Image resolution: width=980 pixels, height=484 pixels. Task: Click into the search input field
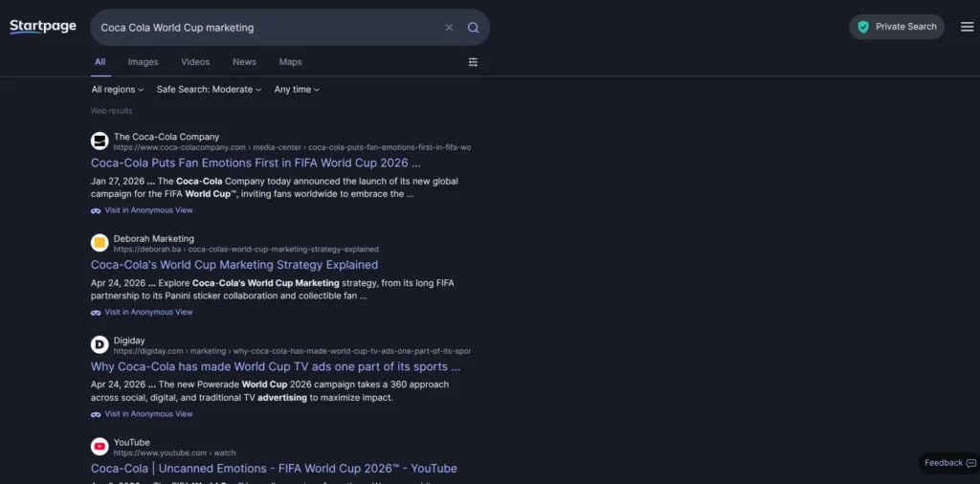tap(269, 28)
